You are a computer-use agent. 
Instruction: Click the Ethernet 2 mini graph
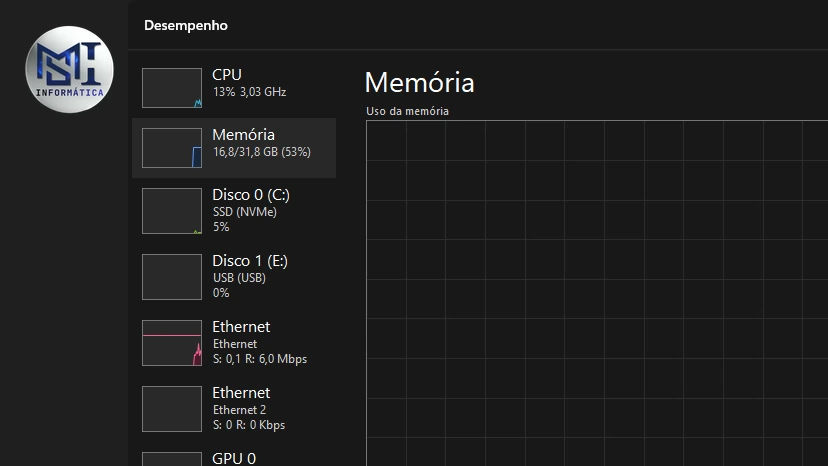(172, 409)
